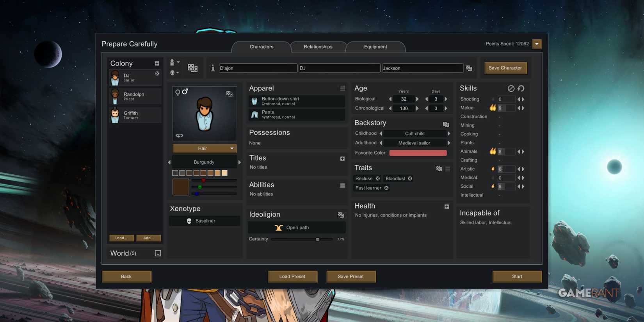Open the Traits list icon
644x322 pixels.
coord(447,169)
